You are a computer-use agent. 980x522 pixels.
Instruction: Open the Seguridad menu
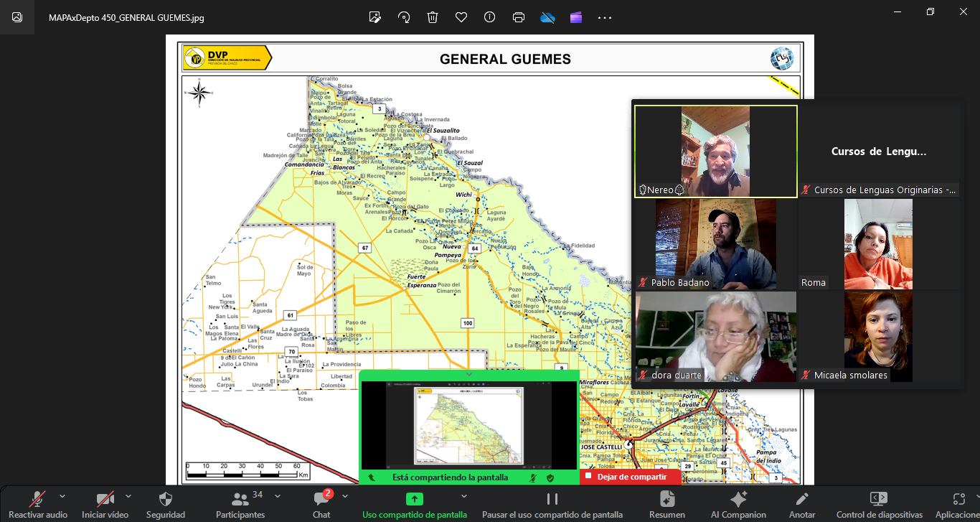(166, 504)
